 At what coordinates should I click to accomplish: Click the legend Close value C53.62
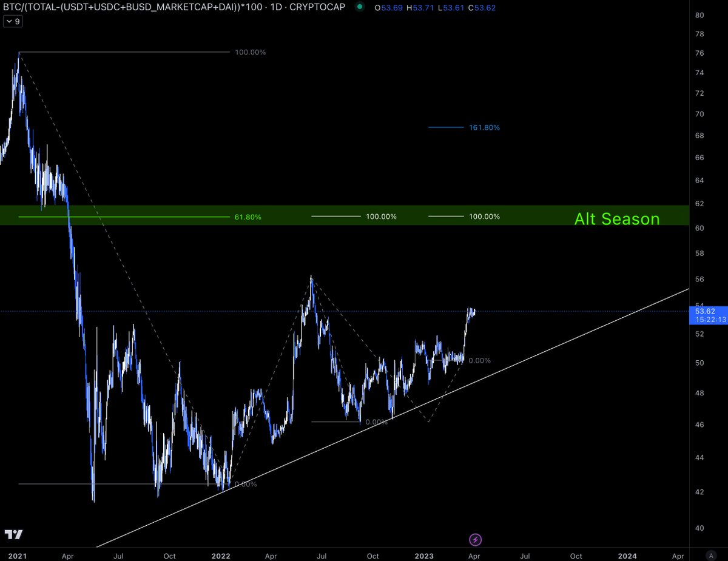click(x=482, y=8)
